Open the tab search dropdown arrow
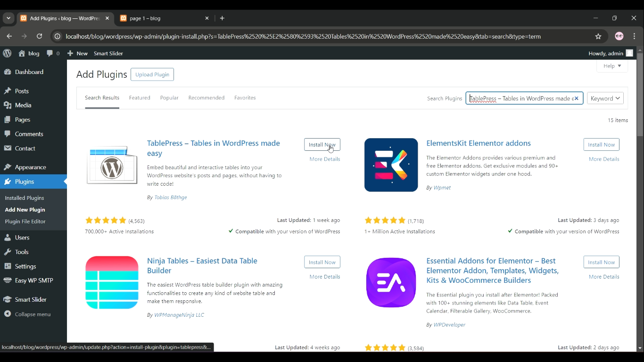644x362 pixels. point(8,18)
